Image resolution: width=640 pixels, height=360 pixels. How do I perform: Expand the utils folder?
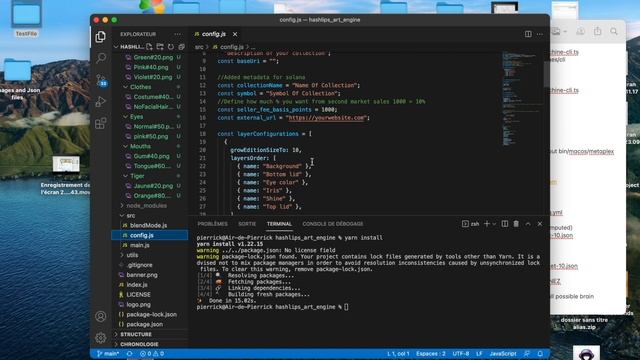132,255
